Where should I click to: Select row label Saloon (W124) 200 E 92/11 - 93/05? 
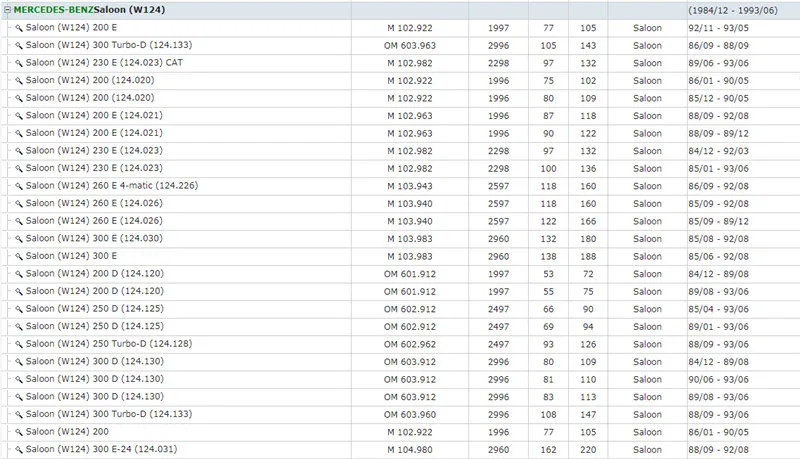coord(71,28)
